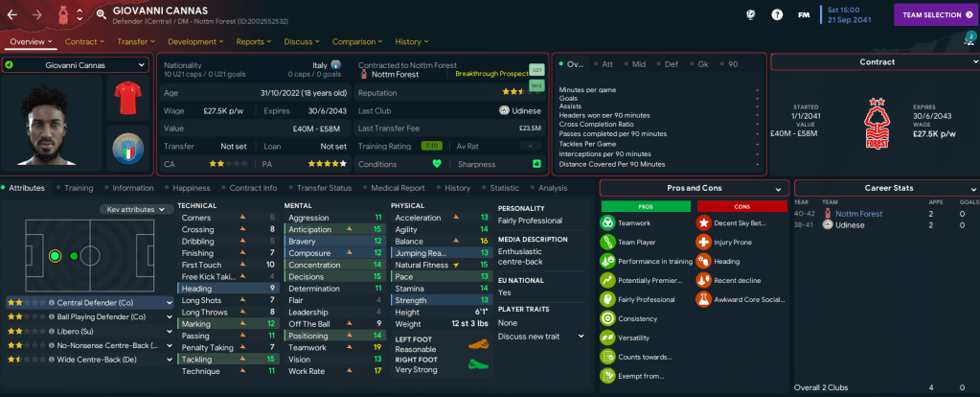
Task: Click the red Nottm Forest kit shirt
Action: pos(126,98)
